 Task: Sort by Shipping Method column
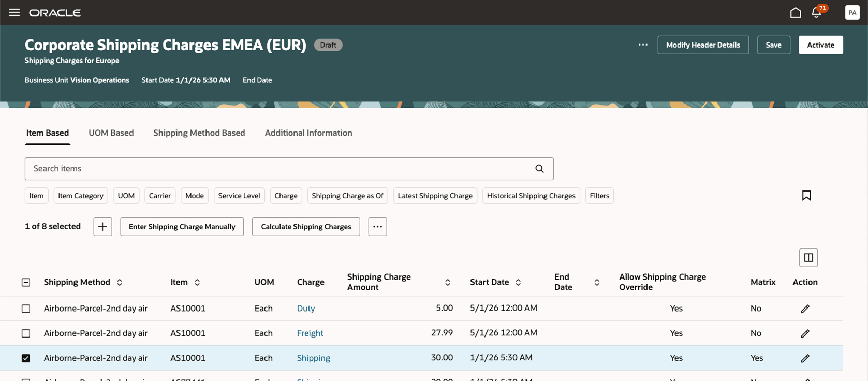tap(120, 282)
